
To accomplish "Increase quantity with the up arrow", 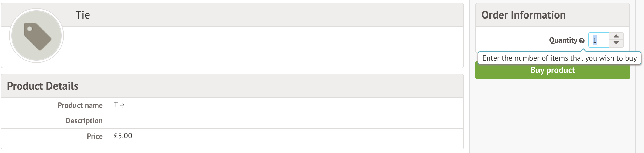I will [x=616, y=36].
